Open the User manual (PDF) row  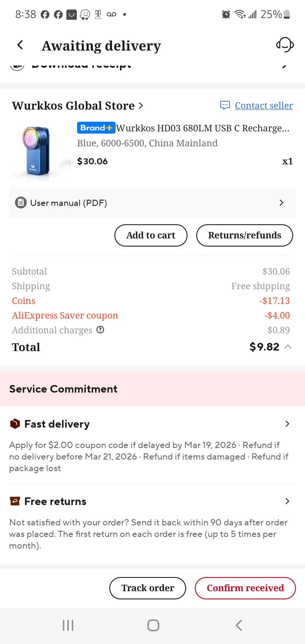[152, 203]
